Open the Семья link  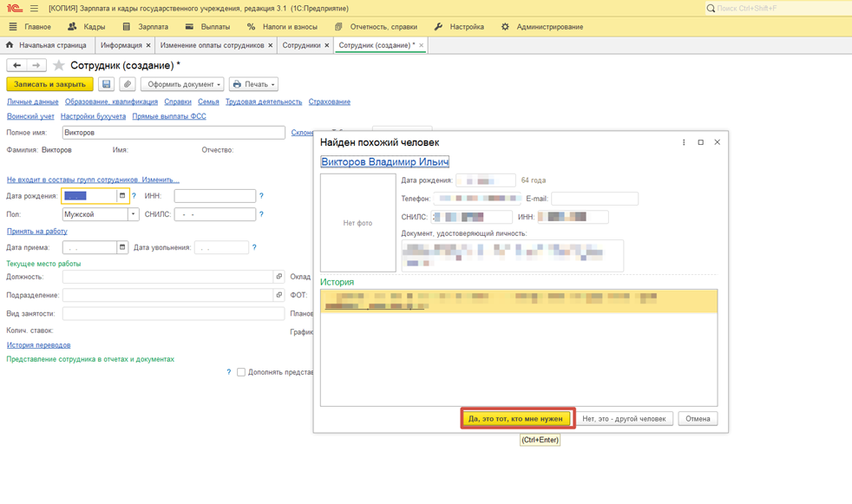208,101
